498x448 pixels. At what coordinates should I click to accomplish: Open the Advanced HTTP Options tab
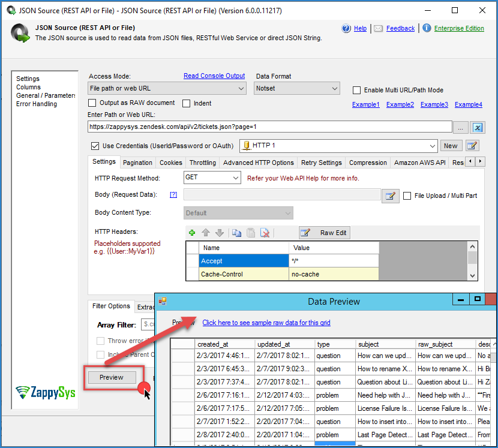[258, 163]
